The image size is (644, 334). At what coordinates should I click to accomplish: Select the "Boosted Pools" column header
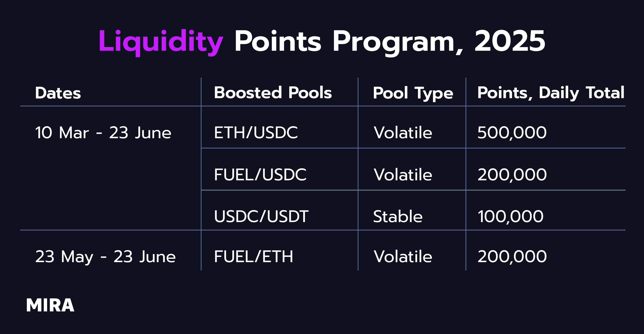point(273,93)
